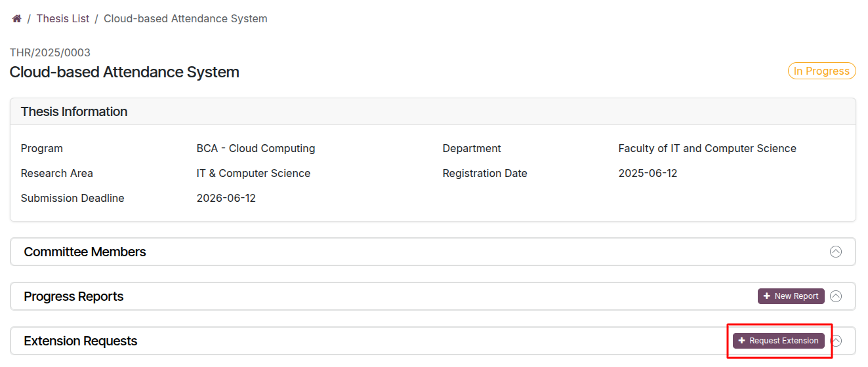
Task: Add a New Report
Action: click(791, 296)
